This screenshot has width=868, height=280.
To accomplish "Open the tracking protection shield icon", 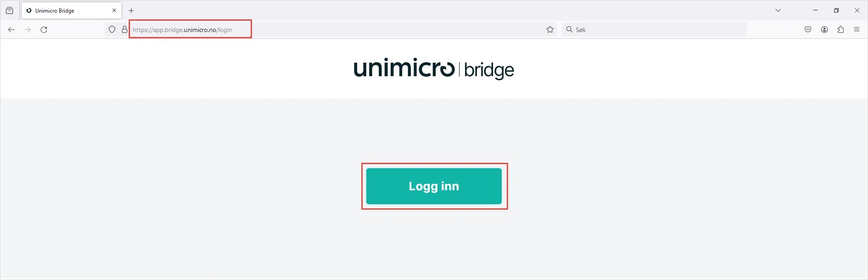I will (x=112, y=30).
